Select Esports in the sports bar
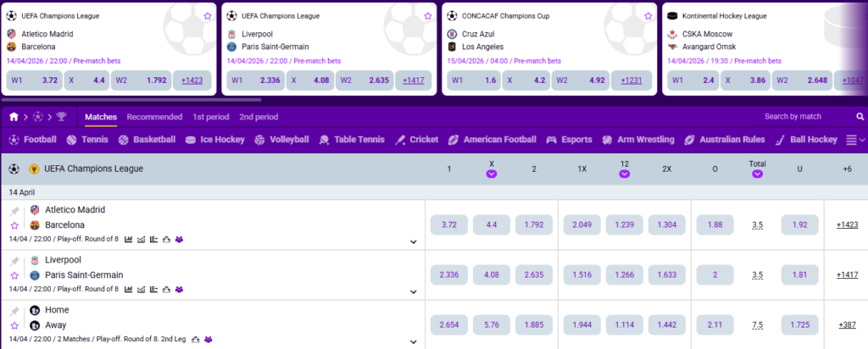Viewport: 868px width, 349px height. point(569,140)
